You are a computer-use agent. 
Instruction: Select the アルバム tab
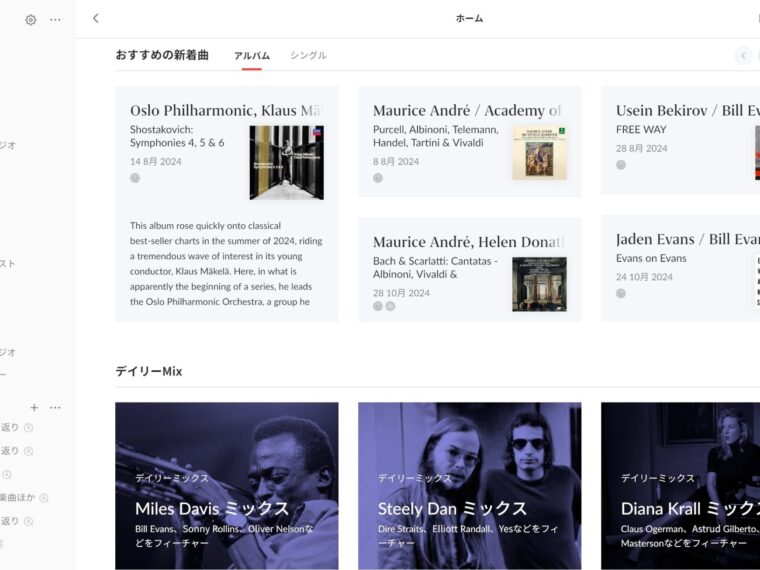[252, 55]
